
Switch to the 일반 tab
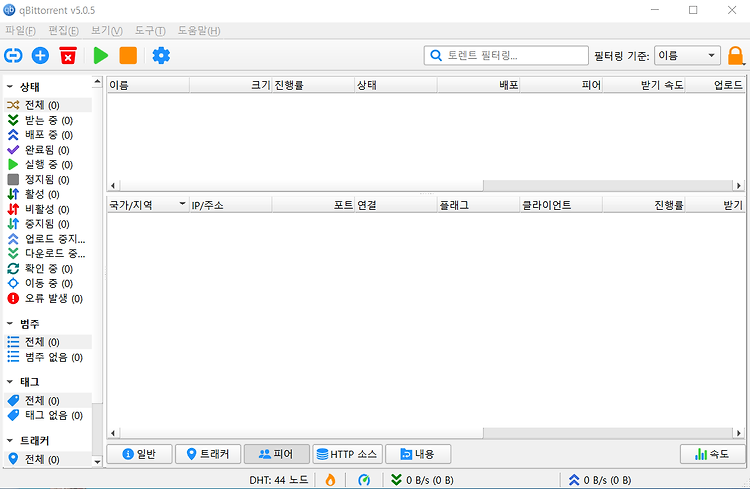pos(139,454)
